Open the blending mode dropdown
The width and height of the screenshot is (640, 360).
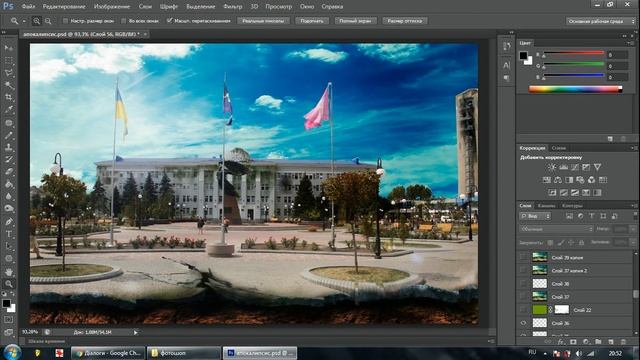tap(556, 229)
